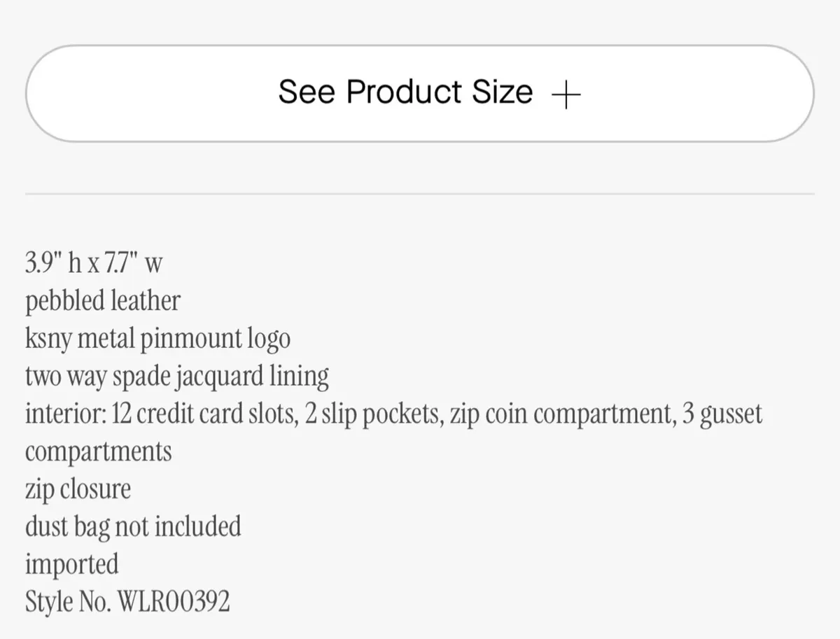This screenshot has width=840, height=639.
Task: Click the "two way spade jacquard lining" line
Action: pos(177,377)
